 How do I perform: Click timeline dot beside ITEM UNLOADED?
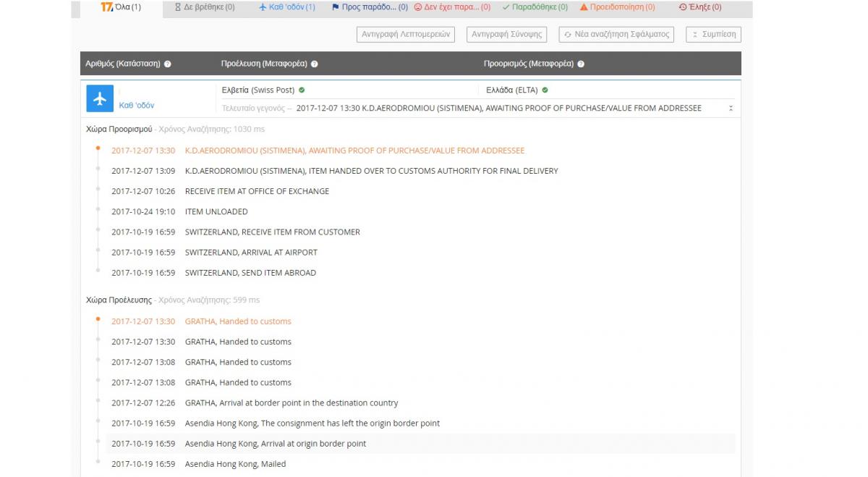coord(98,209)
